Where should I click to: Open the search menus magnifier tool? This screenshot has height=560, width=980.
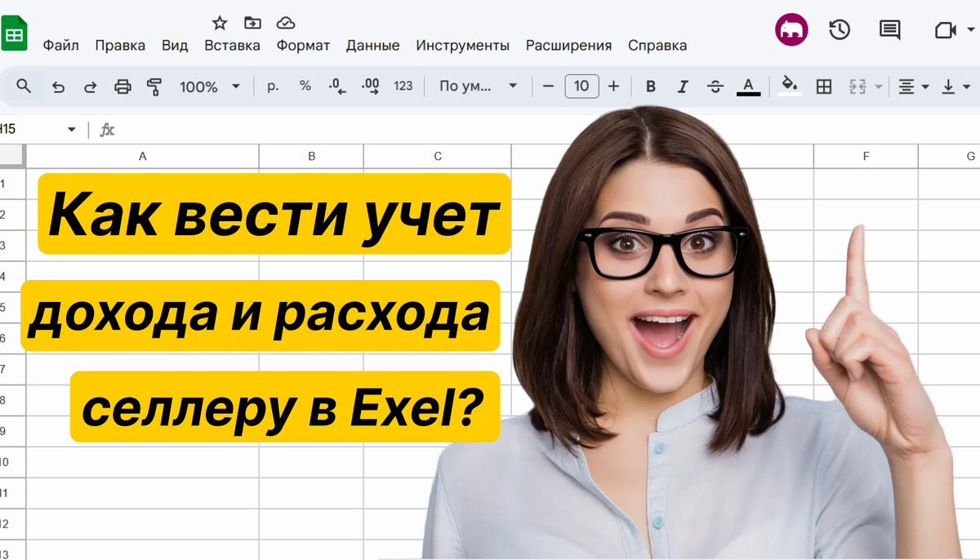(x=24, y=86)
